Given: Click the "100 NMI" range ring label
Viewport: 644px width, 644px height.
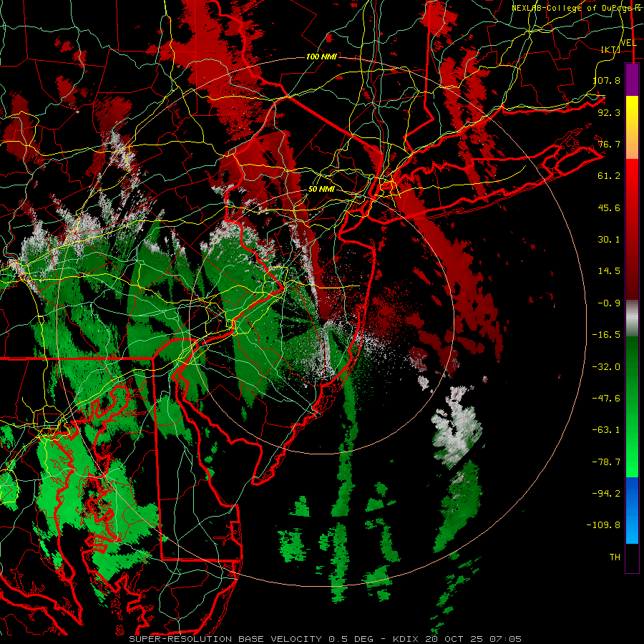Looking at the screenshot, I should coord(321,57).
